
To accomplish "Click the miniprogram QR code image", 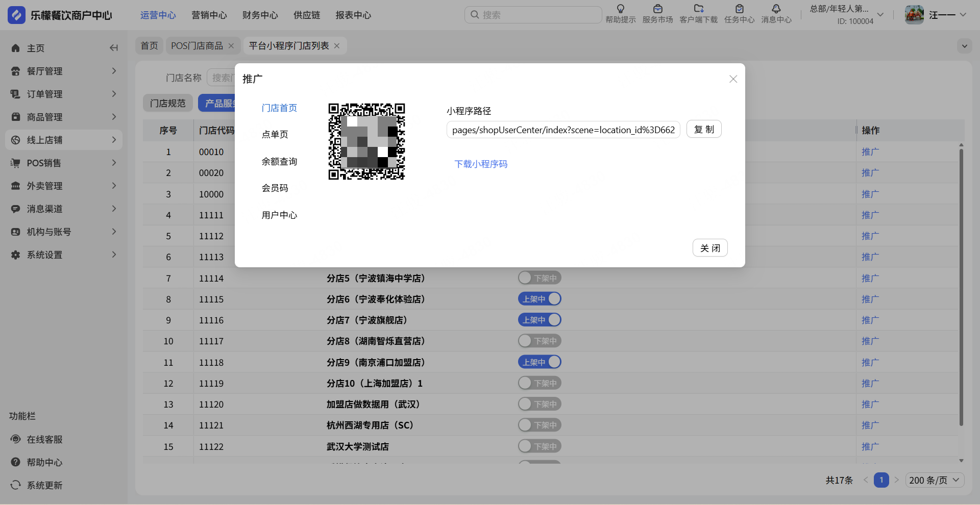I will coord(367,141).
